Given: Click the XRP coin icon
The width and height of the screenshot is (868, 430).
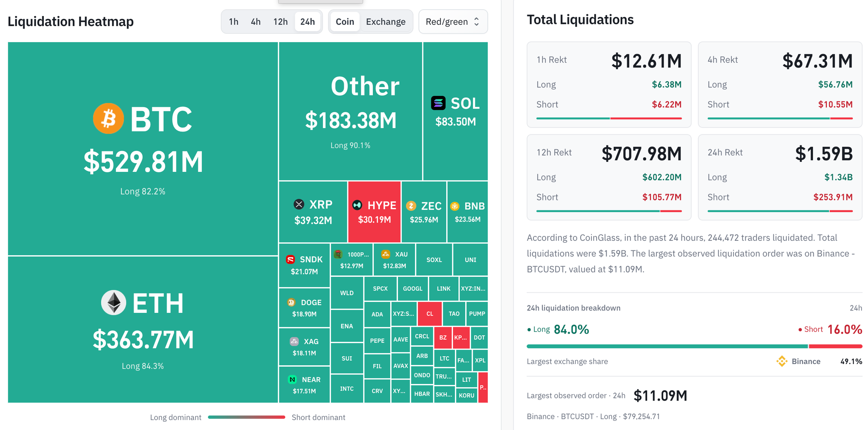Looking at the screenshot, I should pyautogui.click(x=299, y=204).
